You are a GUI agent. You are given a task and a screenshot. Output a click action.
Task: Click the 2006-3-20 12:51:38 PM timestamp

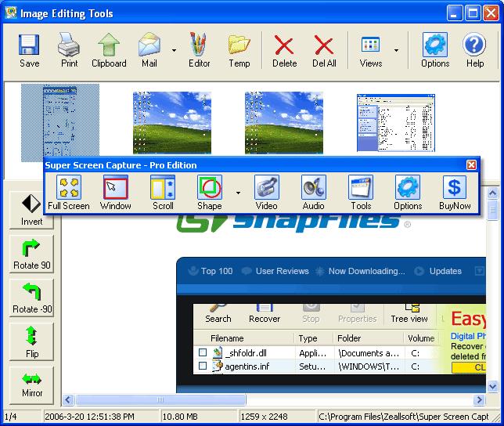(x=89, y=417)
